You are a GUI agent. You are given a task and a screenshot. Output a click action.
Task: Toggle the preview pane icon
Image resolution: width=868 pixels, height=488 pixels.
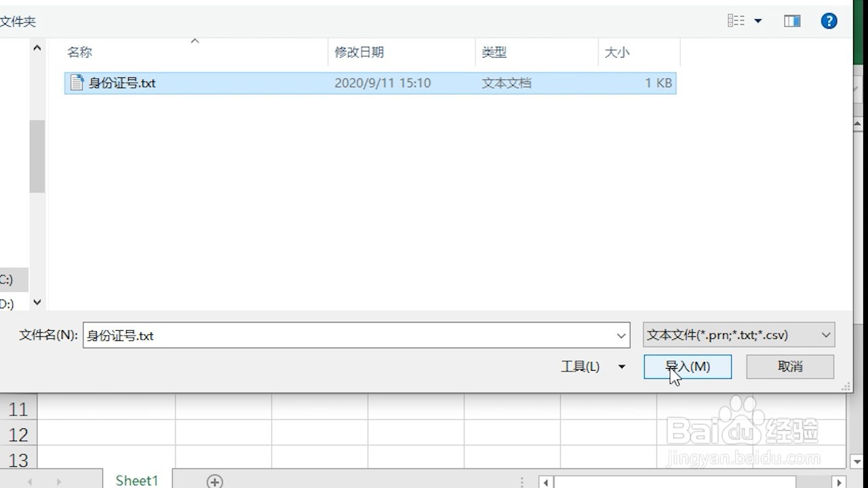(791, 20)
